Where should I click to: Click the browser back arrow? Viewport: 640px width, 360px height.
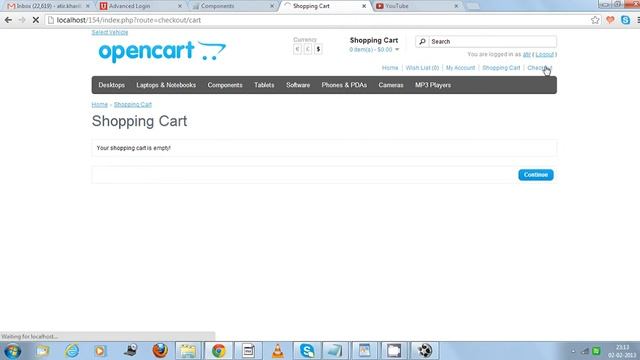click(x=8, y=20)
